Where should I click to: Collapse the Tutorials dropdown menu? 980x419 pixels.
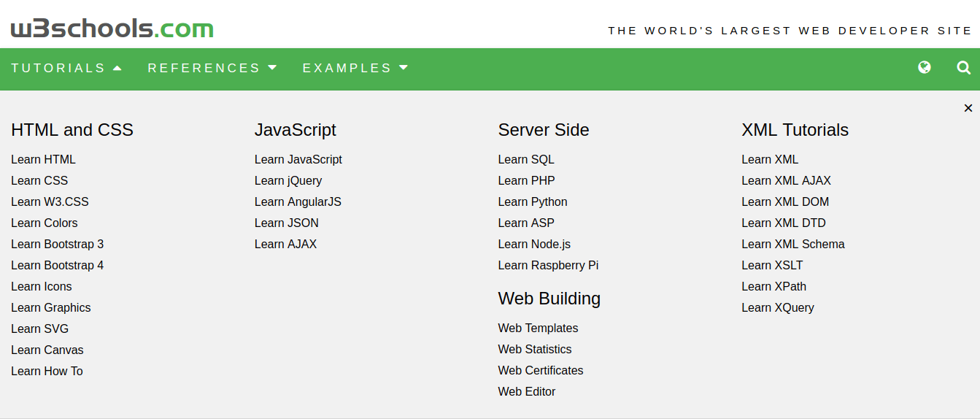[x=66, y=68]
